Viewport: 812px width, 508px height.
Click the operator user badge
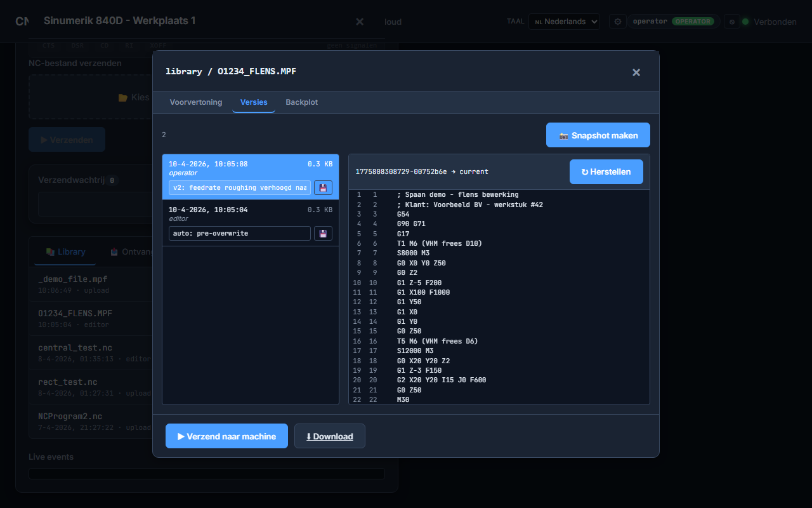(x=674, y=22)
